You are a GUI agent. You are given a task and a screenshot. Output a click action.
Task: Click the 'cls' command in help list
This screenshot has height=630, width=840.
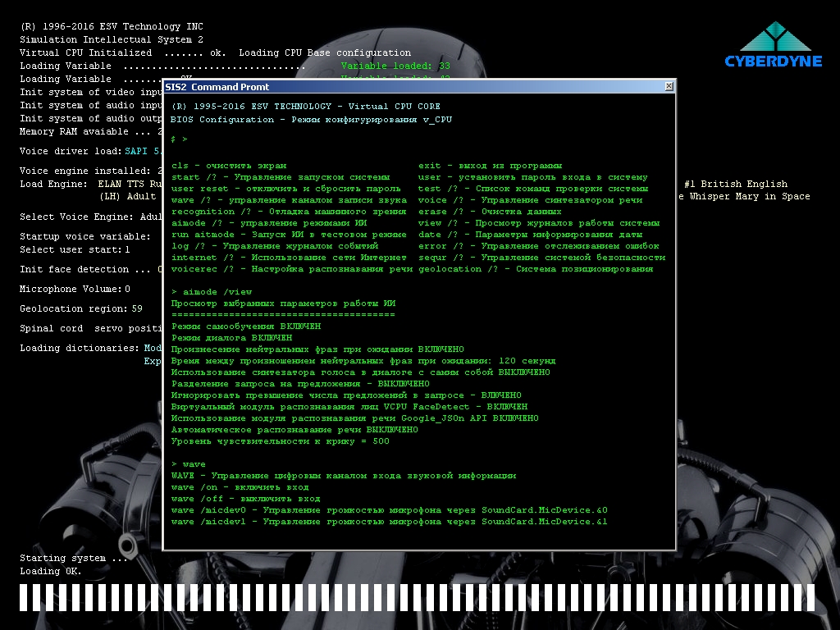pyautogui.click(x=179, y=166)
